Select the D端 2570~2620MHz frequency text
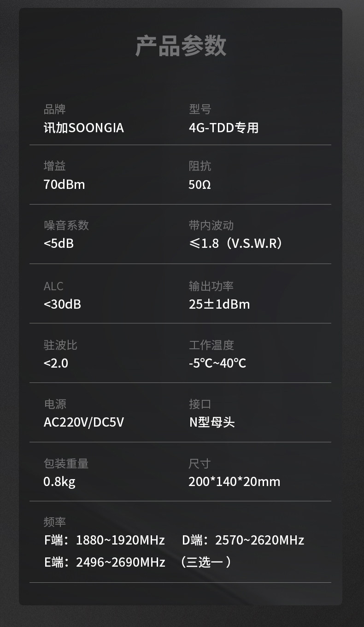 click(243, 540)
